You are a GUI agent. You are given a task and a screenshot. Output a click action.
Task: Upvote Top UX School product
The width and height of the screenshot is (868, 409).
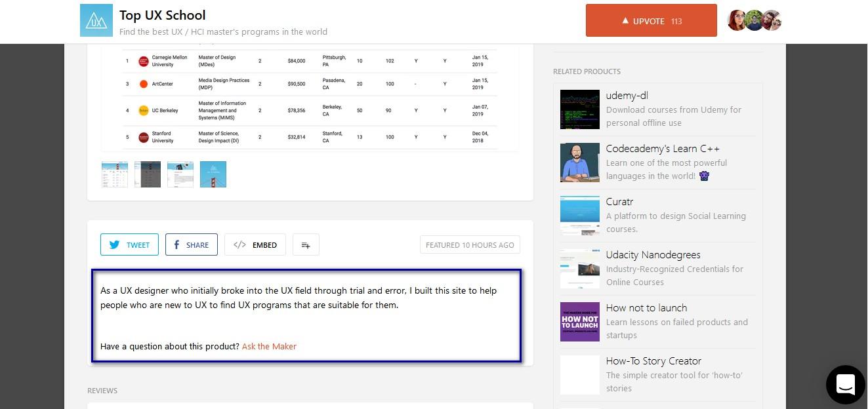(651, 21)
